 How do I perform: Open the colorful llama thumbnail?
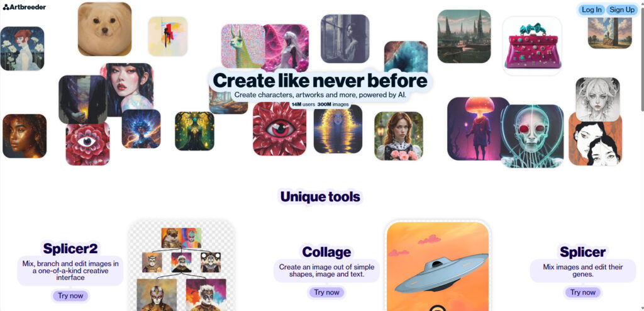click(x=242, y=46)
